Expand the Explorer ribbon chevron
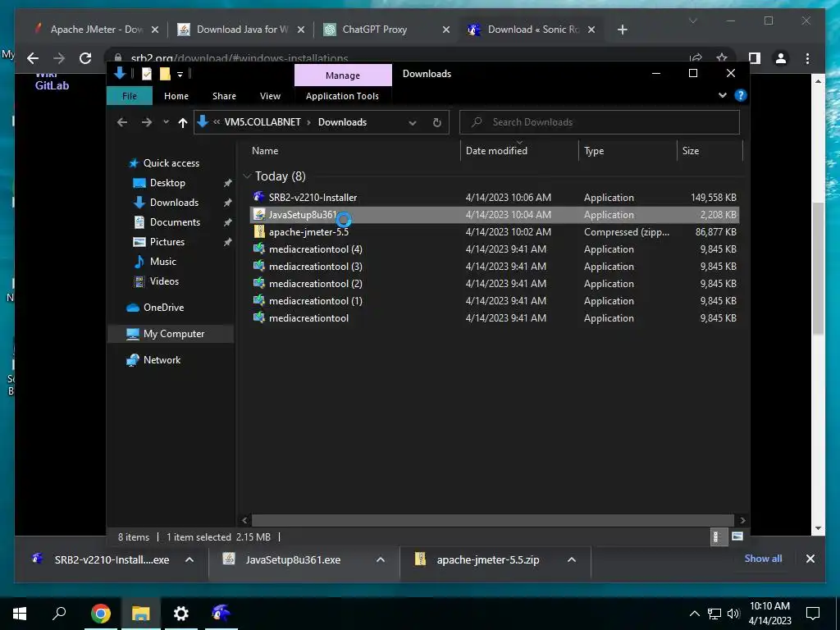The height and width of the screenshot is (630, 840). 722,95
